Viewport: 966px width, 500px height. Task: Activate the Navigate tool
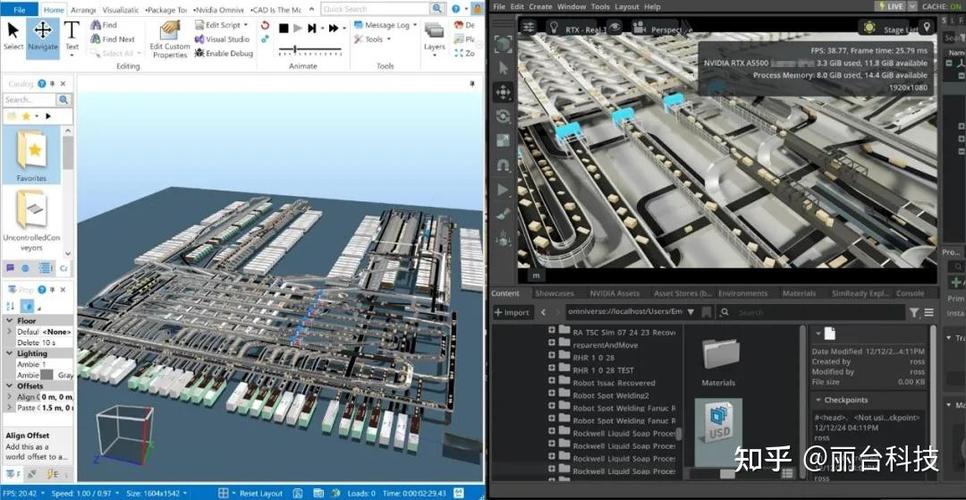click(x=43, y=36)
